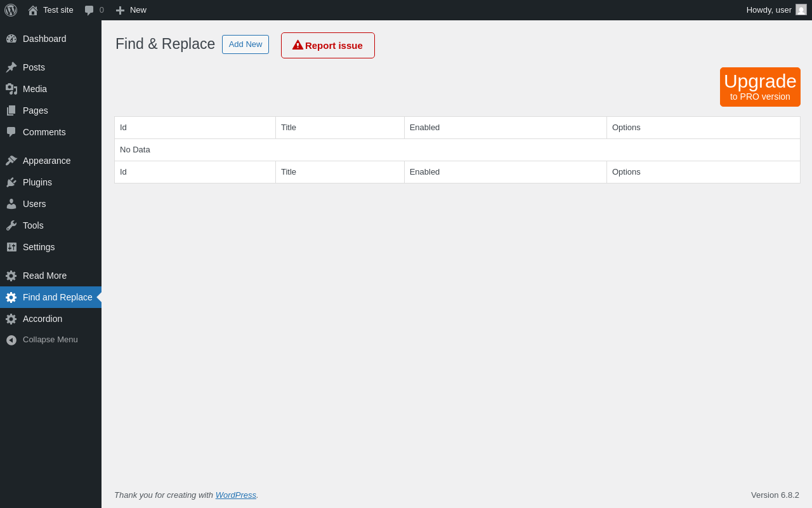812x508 pixels.
Task: Open the WordPress footer link
Action: (x=236, y=495)
